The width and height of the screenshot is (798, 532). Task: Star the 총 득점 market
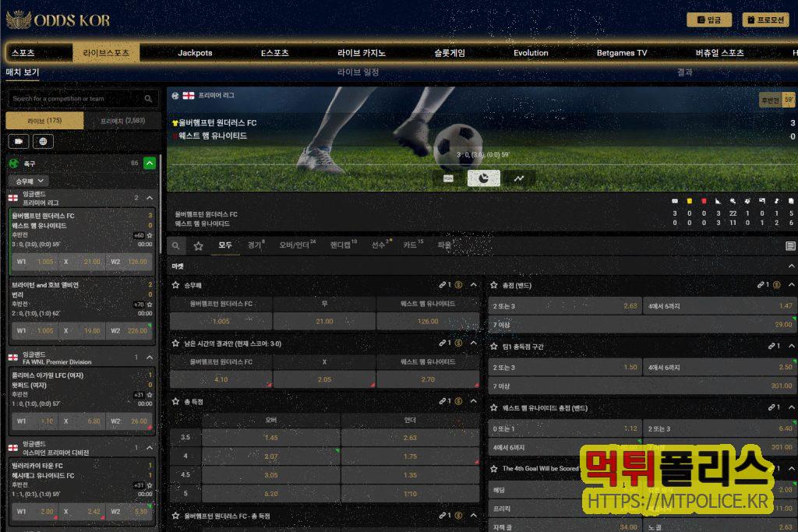point(175,401)
